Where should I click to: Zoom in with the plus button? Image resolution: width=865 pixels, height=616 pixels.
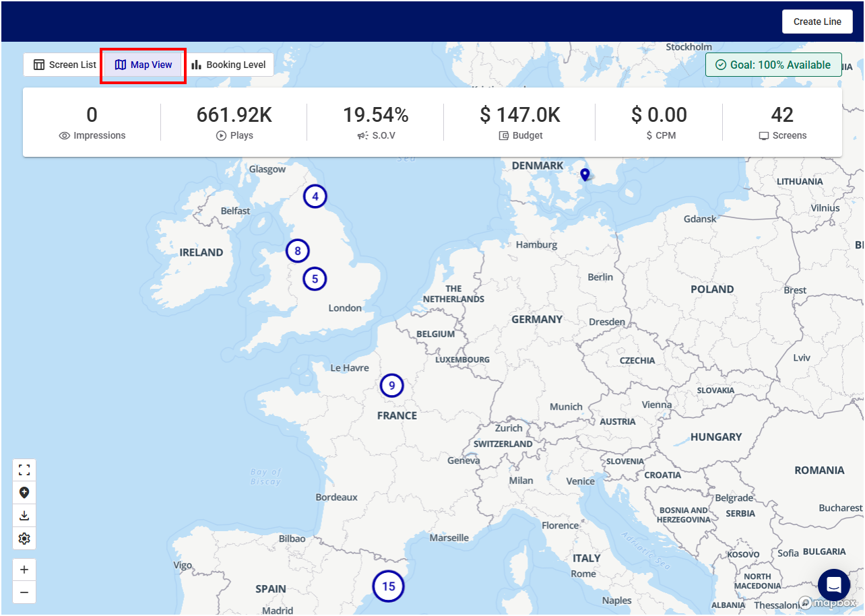coord(24,570)
